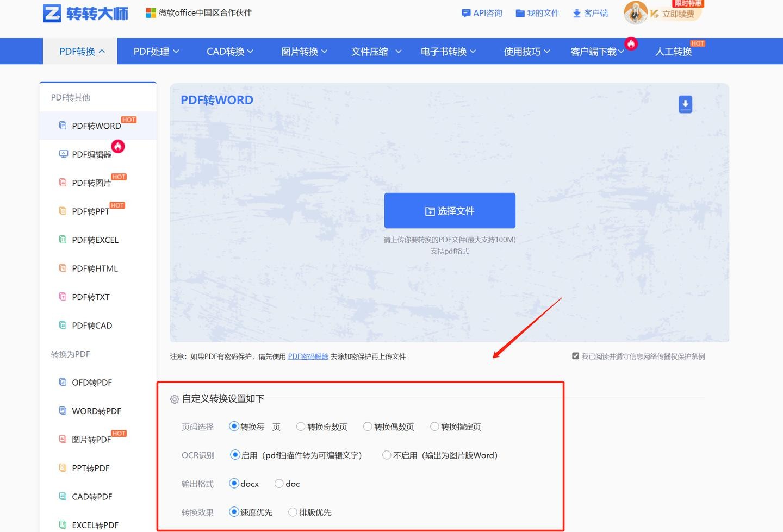
Task: Select the 转换奇数页 radio option
Action: pyautogui.click(x=301, y=427)
